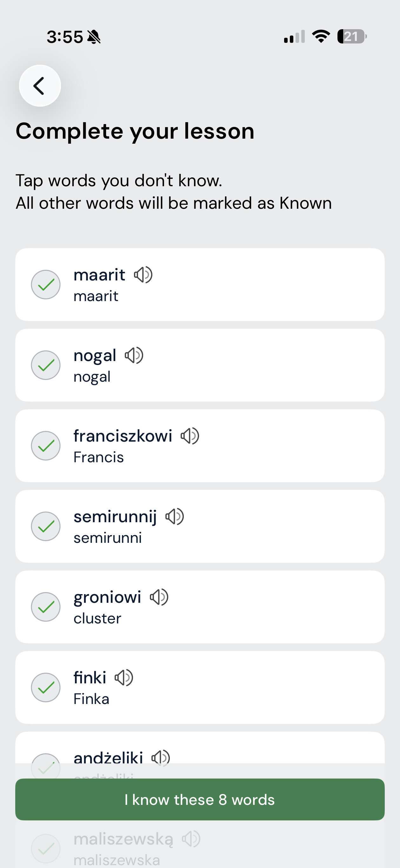Uncheck the groniowi checkmark circle

pos(45,607)
